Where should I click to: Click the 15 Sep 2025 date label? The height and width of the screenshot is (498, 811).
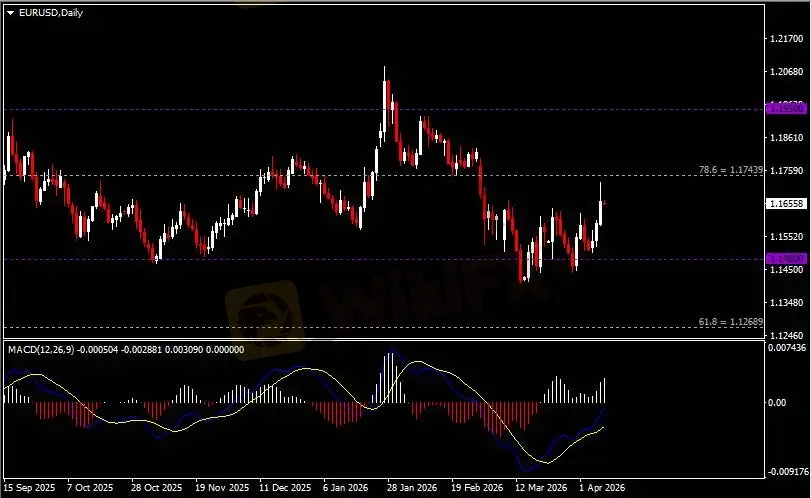coord(29,488)
